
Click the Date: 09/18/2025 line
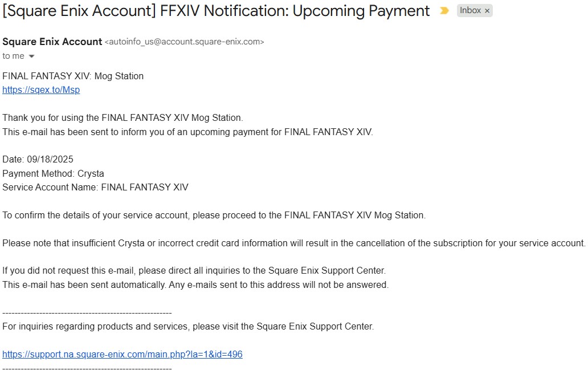[38, 159]
